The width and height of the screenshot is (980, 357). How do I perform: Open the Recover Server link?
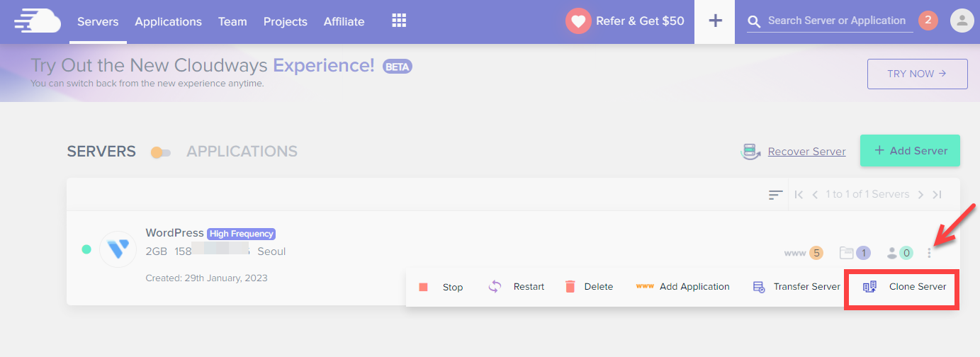point(806,152)
